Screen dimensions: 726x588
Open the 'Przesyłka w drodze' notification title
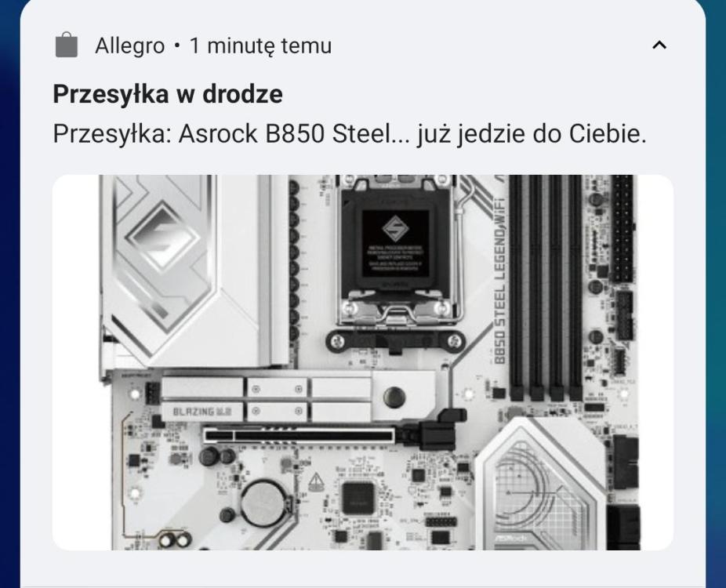click(168, 94)
